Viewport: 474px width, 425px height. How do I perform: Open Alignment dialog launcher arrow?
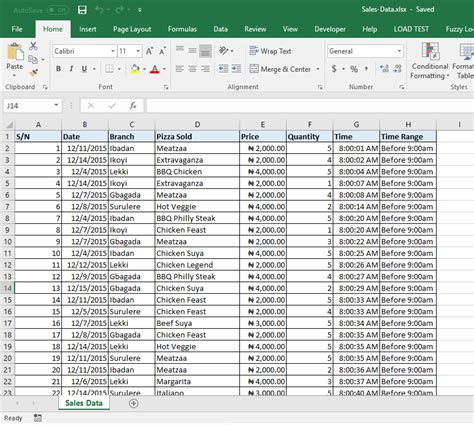pos(320,87)
